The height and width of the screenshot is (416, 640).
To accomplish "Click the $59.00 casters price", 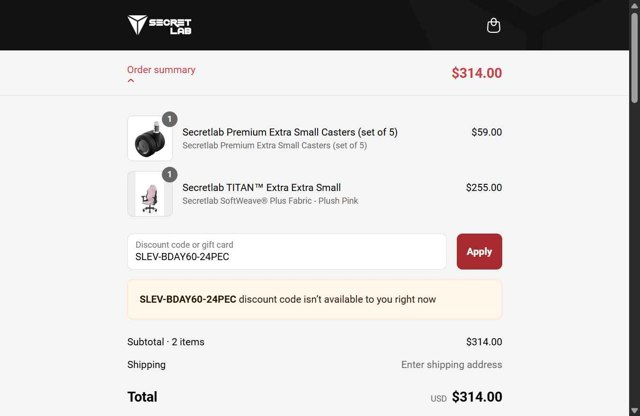I will pos(486,132).
